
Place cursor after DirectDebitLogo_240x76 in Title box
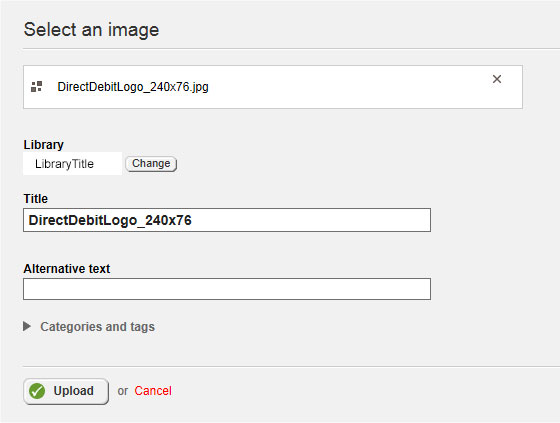coord(193,220)
